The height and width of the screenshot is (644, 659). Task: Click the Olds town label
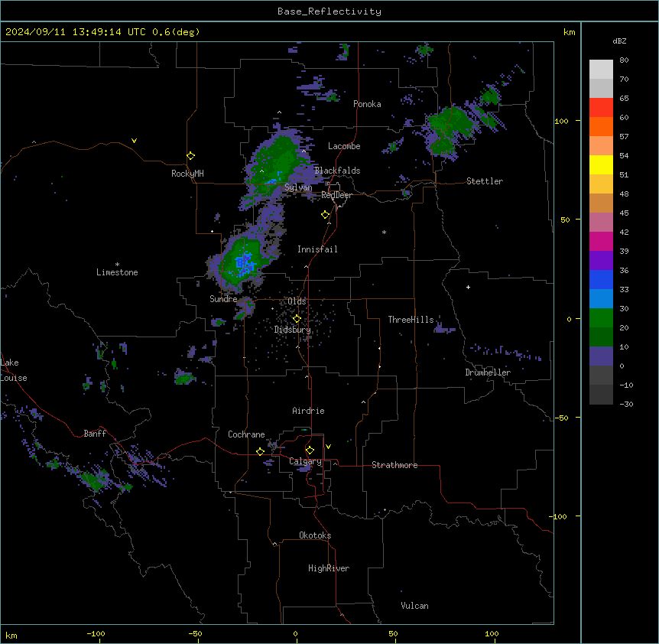coord(297,301)
